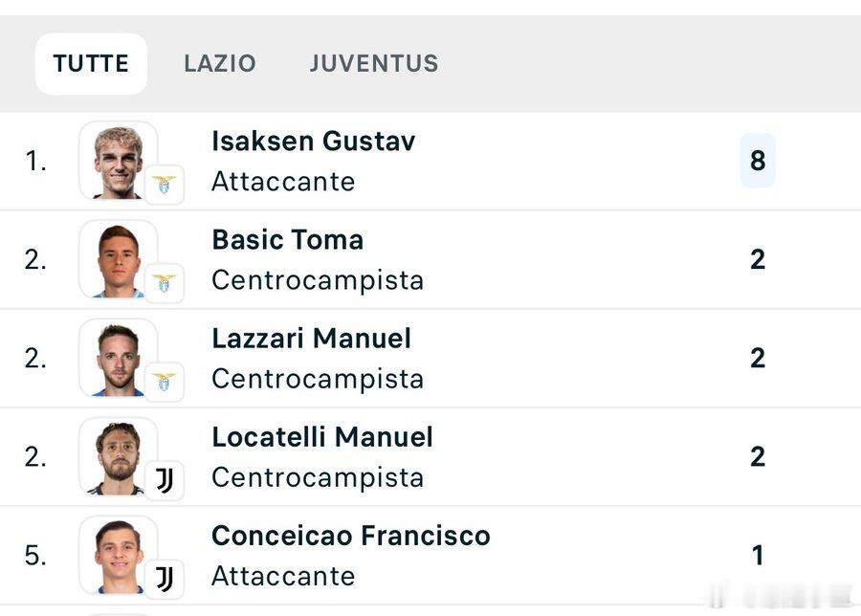Open the Conceicao Francisco name link
Viewport: 861px width, 616px height.
pyautogui.click(x=351, y=536)
